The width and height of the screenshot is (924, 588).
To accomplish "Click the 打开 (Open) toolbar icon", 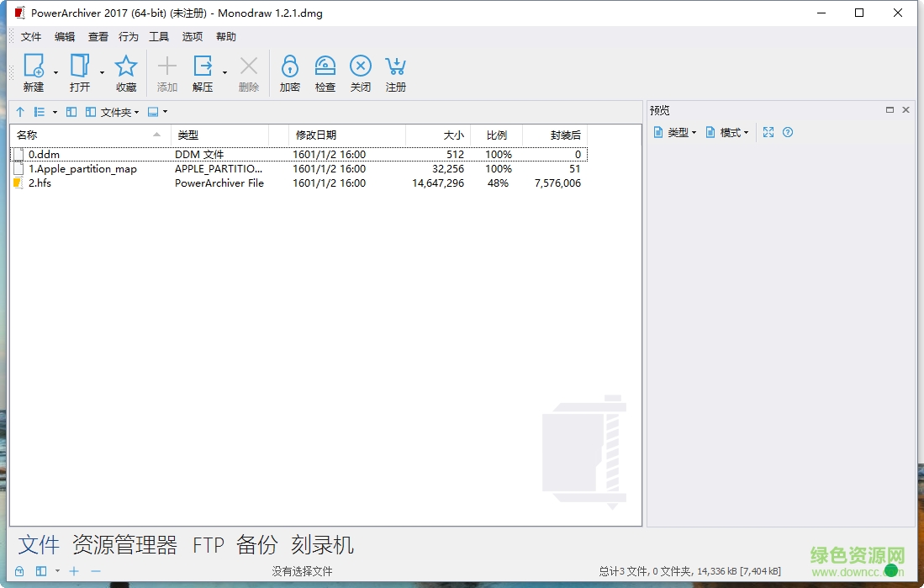I will pos(79,72).
